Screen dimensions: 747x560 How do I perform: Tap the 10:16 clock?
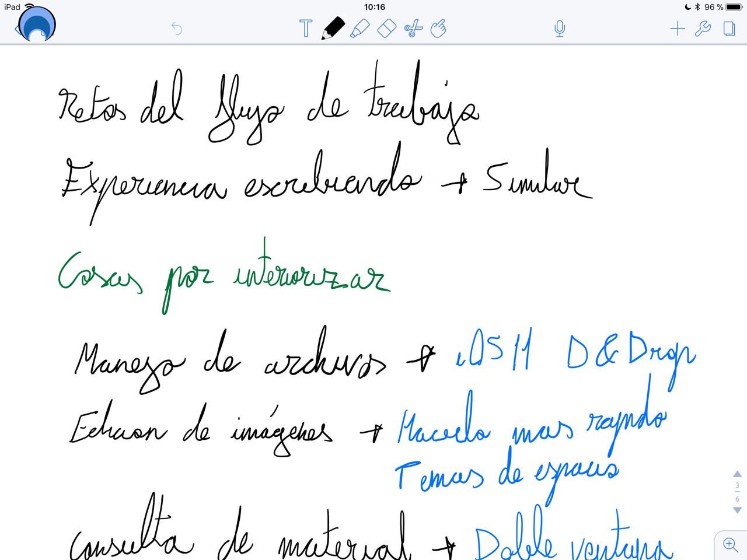[x=374, y=7]
